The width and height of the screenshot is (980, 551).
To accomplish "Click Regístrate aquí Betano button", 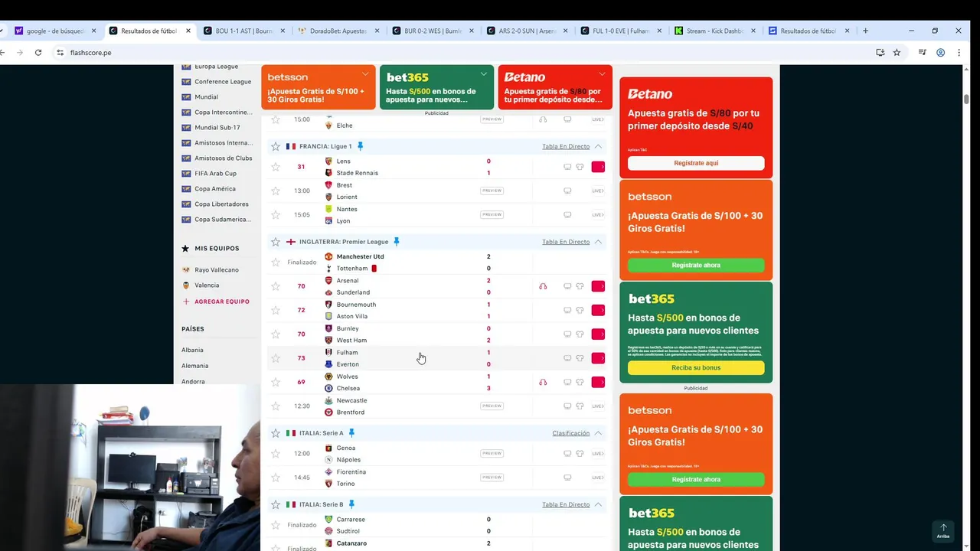I will click(696, 163).
